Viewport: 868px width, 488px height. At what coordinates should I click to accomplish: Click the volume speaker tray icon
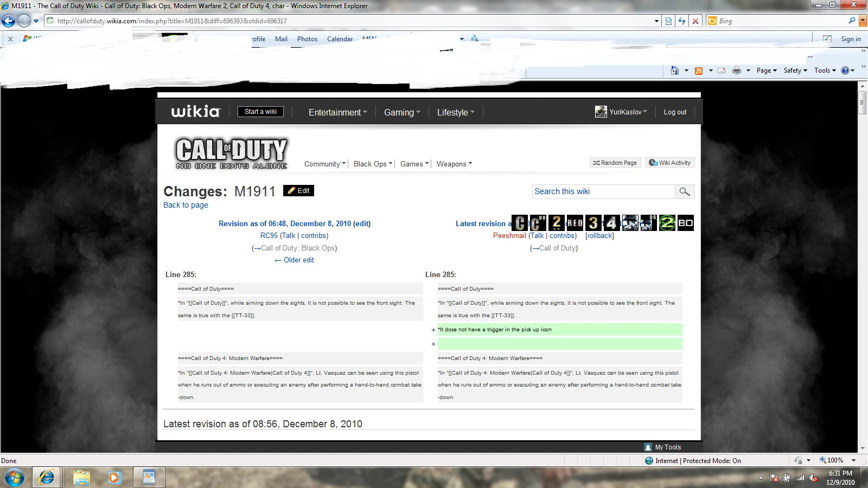pos(813,478)
